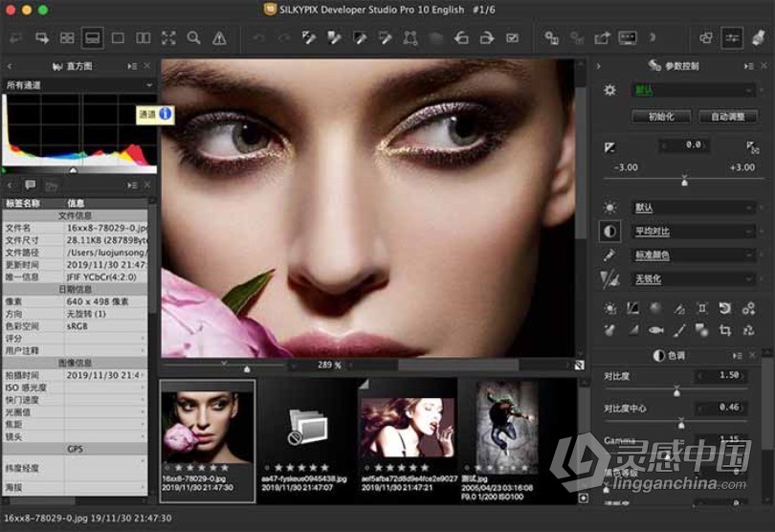Select the tone half-circle icon beside 平均对比
The image size is (775, 532).
[x=609, y=232]
